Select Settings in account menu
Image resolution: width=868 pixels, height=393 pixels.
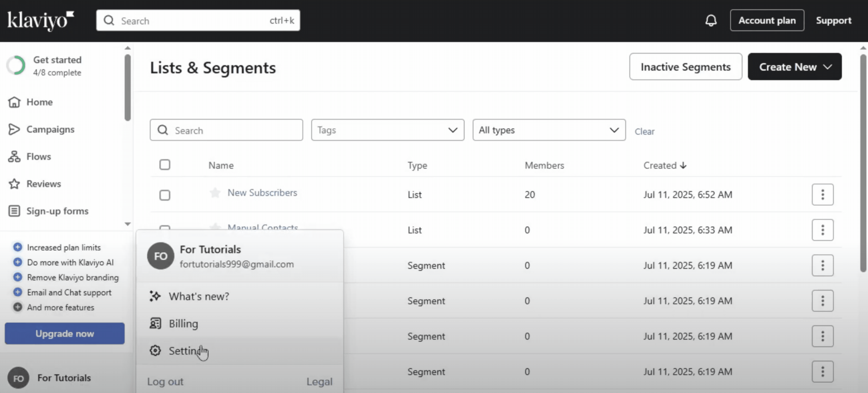click(x=240, y=351)
